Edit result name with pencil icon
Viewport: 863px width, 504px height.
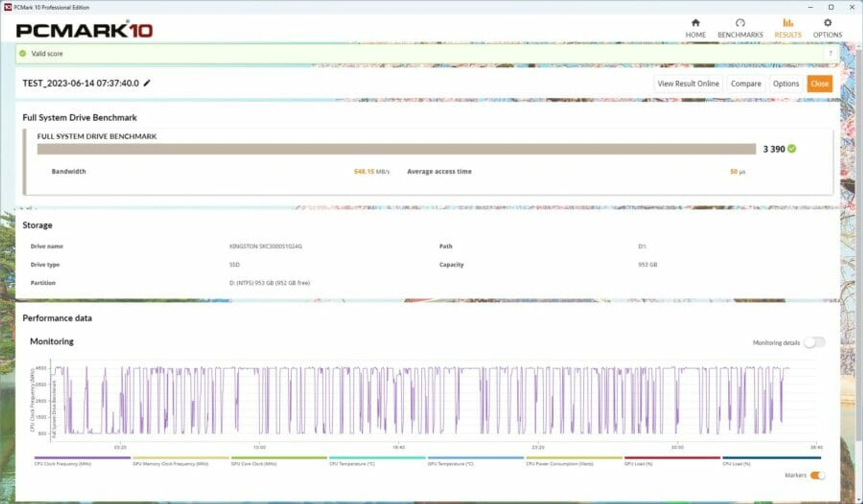(x=147, y=83)
